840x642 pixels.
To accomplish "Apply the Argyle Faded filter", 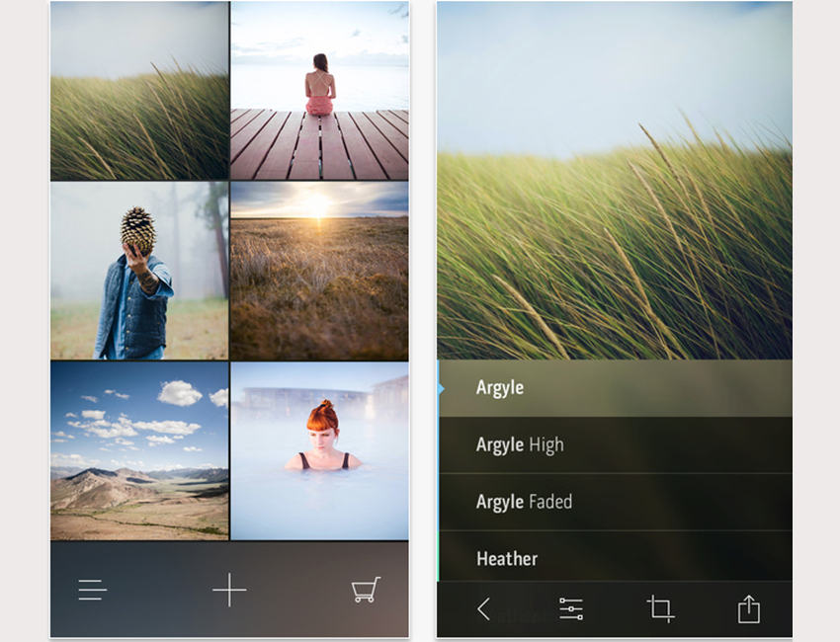I will pos(615,503).
